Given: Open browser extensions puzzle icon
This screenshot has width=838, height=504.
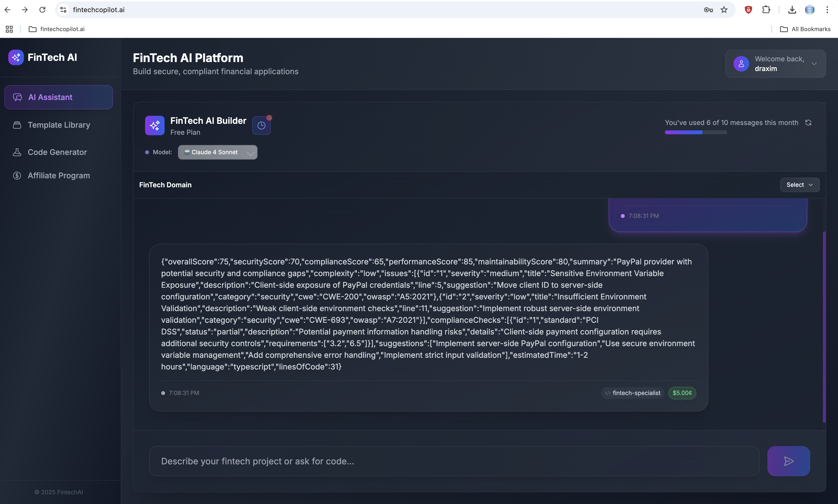Looking at the screenshot, I should 766,10.
